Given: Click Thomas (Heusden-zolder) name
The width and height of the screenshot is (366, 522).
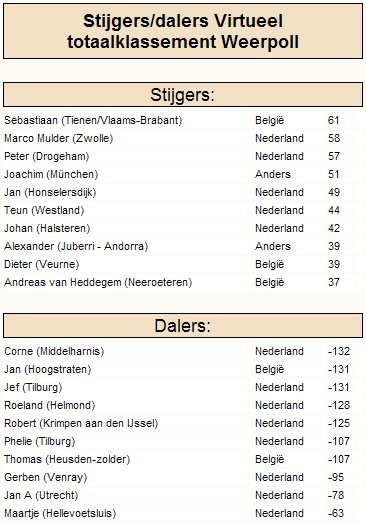Looking at the screenshot, I should click(67, 459).
